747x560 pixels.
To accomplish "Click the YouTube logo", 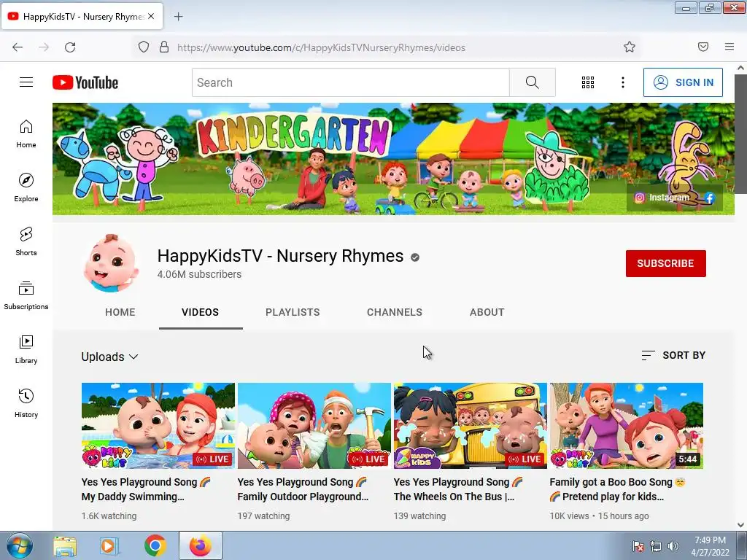I will [85, 82].
